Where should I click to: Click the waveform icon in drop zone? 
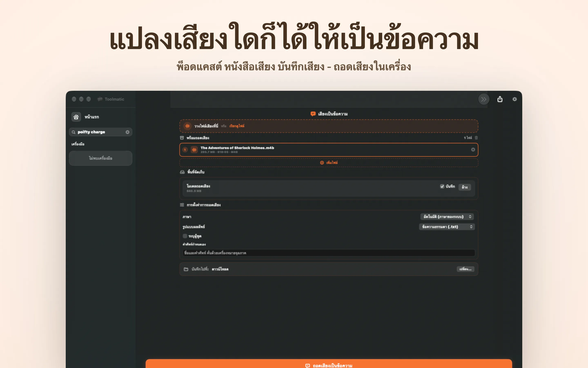(x=187, y=126)
